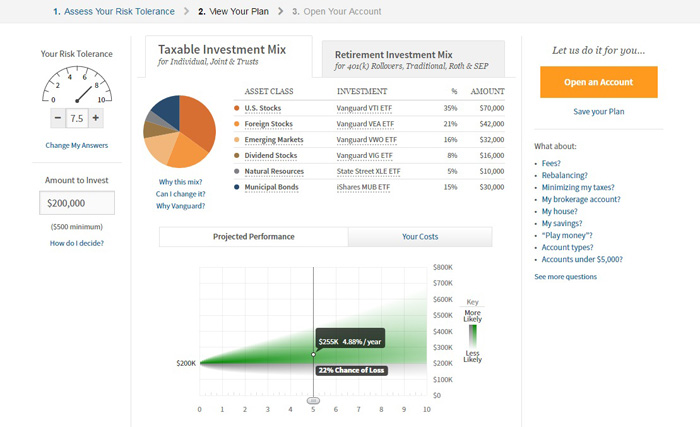
Task: Click the risk tolerance gauge dial
Action: (77, 85)
